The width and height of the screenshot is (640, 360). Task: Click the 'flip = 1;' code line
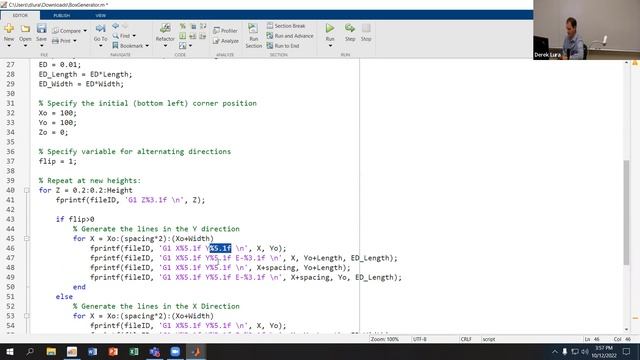click(58, 161)
